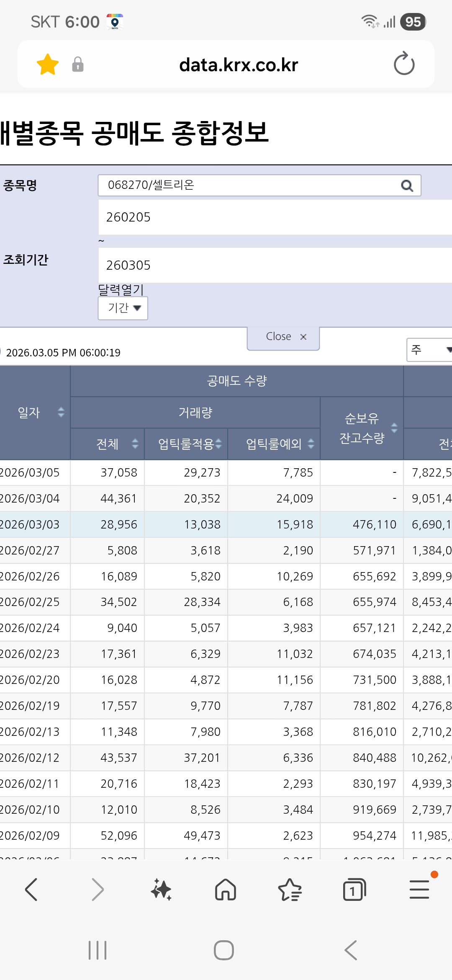Open the browser hamburger menu
The image size is (452, 980).
419,890
